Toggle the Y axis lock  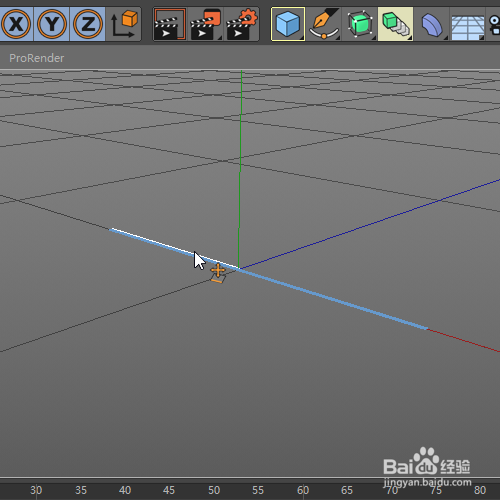[x=52, y=24]
